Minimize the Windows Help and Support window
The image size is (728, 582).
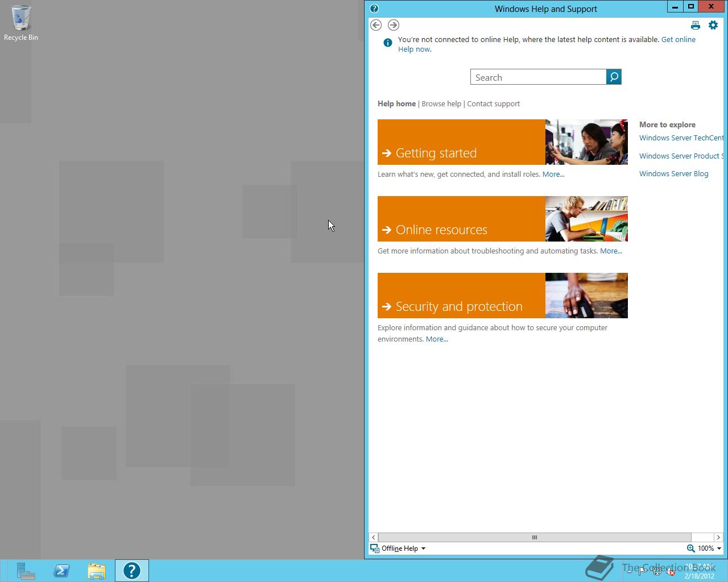(x=675, y=7)
